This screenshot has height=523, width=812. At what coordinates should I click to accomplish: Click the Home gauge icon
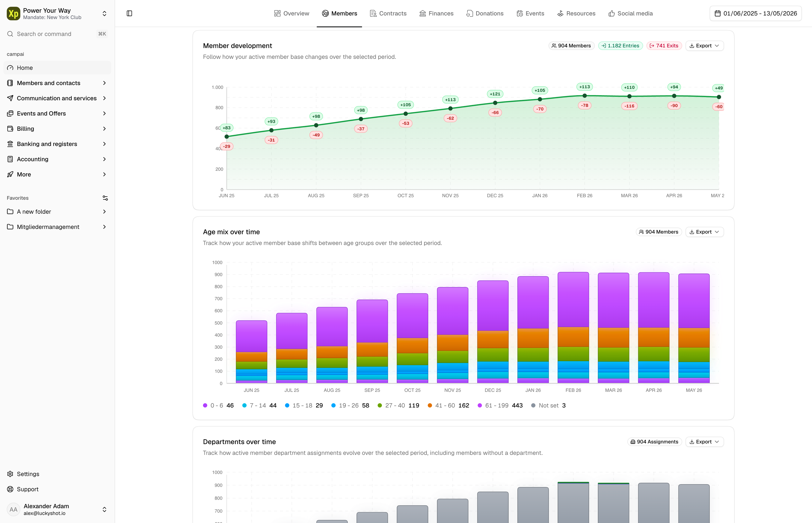pos(10,68)
